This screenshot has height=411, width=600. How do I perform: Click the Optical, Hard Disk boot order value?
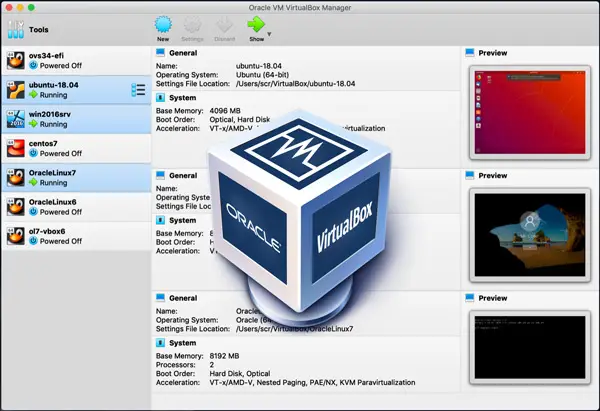[240, 119]
